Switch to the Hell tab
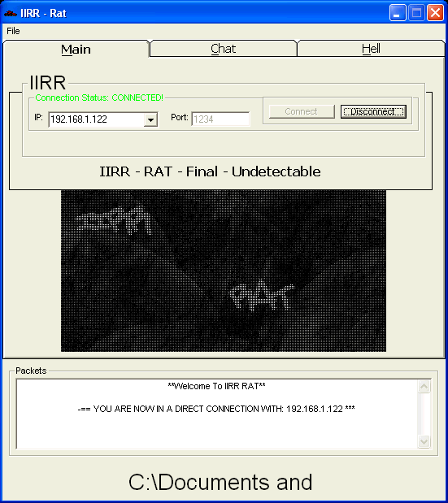Screen dimensions: 448x503 pyautogui.click(x=371, y=49)
